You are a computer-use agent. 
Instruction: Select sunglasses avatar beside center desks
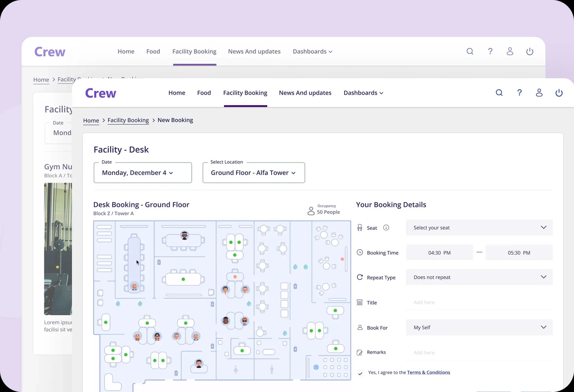pos(245,321)
